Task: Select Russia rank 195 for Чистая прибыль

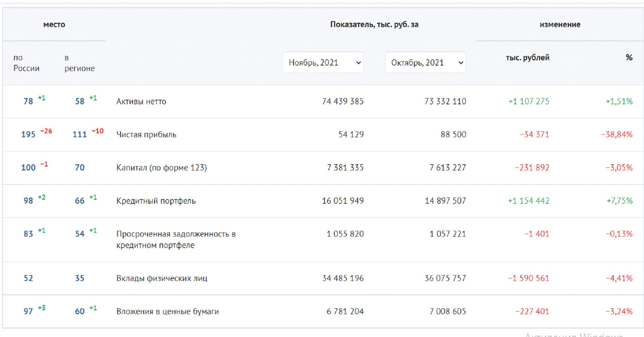Action: (28, 135)
